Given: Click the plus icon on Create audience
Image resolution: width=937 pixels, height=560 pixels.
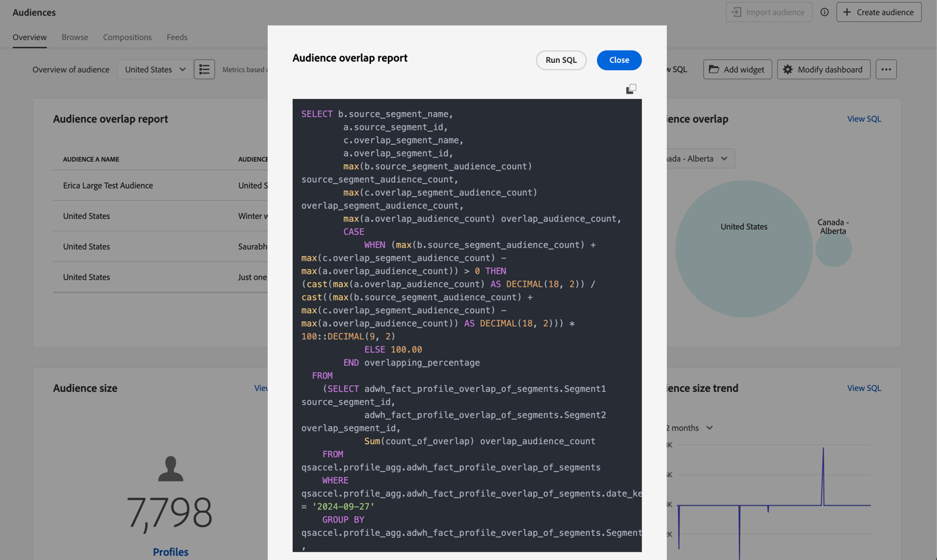Looking at the screenshot, I should [x=845, y=12].
